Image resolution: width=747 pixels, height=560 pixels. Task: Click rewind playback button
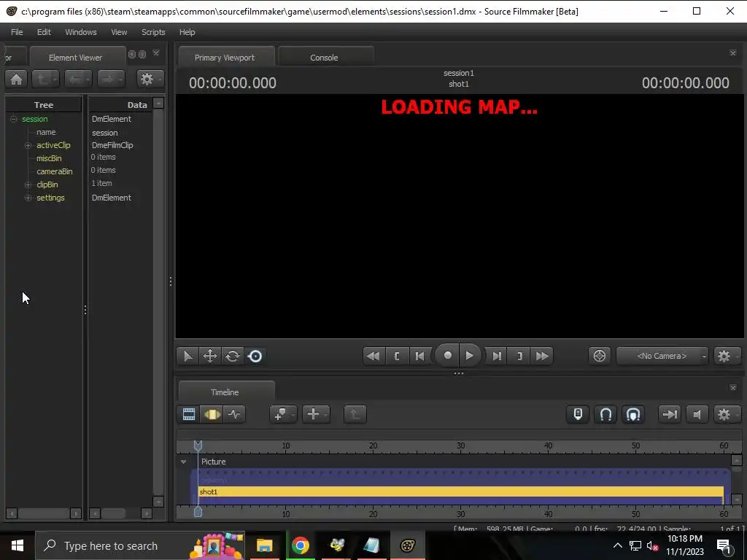coord(373,356)
